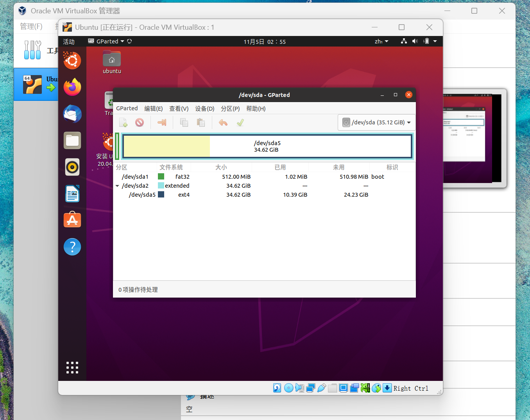
Task: Click the extended light-blue color swatch
Action: tap(161, 186)
